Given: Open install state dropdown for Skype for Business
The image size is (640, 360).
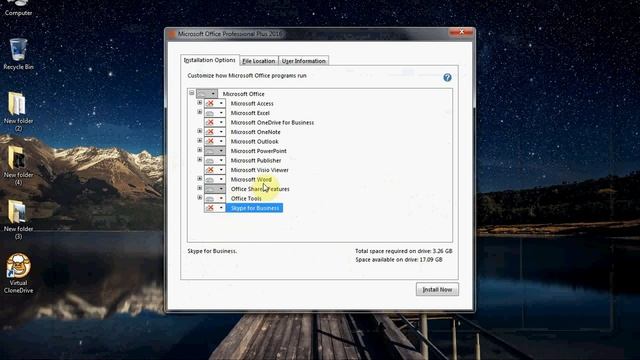Looking at the screenshot, I should tap(215, 208).
